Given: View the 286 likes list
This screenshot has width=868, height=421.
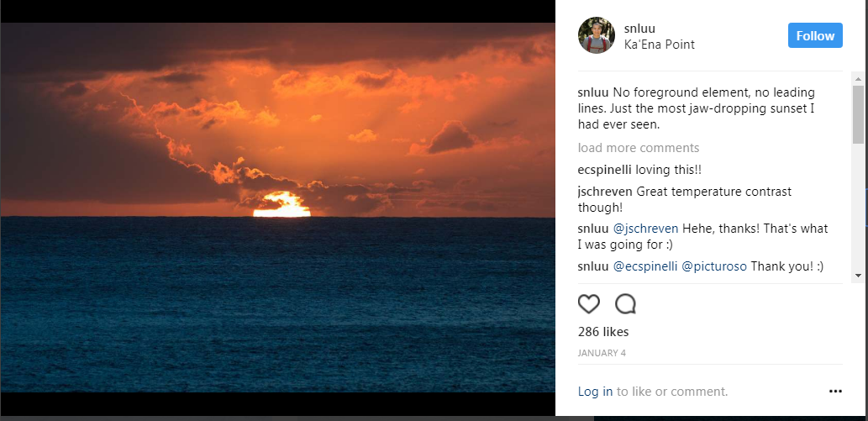Looking at the screenshot, I should coord(603,332).
